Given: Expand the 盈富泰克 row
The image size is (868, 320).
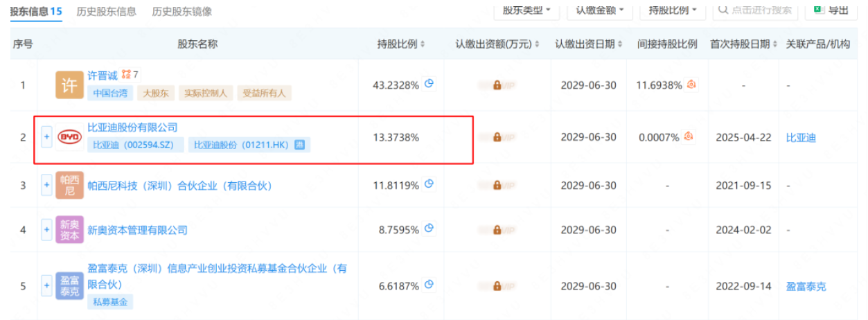Looking at the screenshot, I should click(x=47, y=287).
